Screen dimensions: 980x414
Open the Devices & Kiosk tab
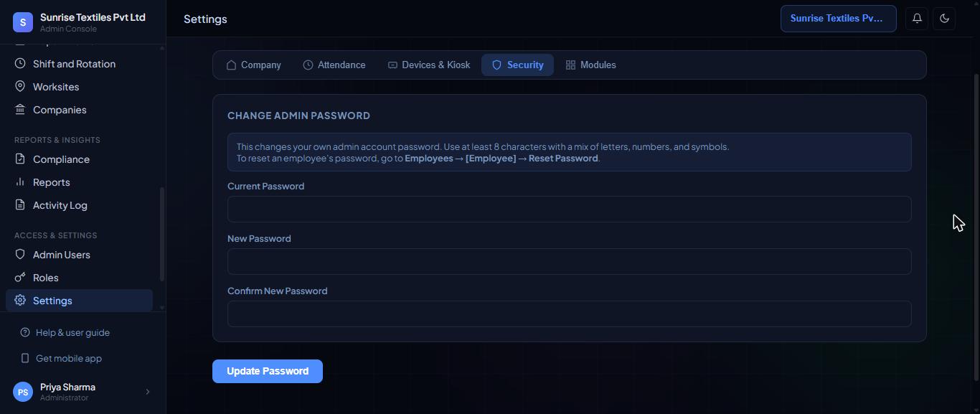[x=429, y=65]
